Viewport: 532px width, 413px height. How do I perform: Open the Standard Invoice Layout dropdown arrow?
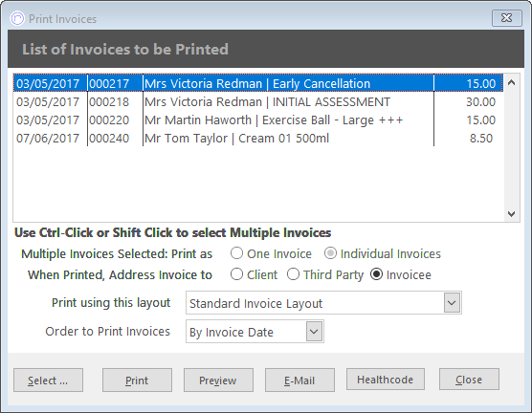coord(452,302)
